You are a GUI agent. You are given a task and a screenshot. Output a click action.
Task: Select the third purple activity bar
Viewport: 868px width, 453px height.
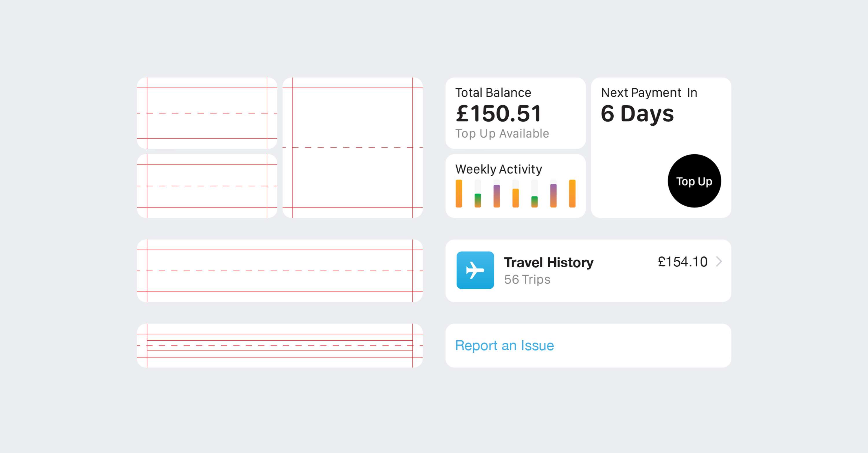[497, 196]
